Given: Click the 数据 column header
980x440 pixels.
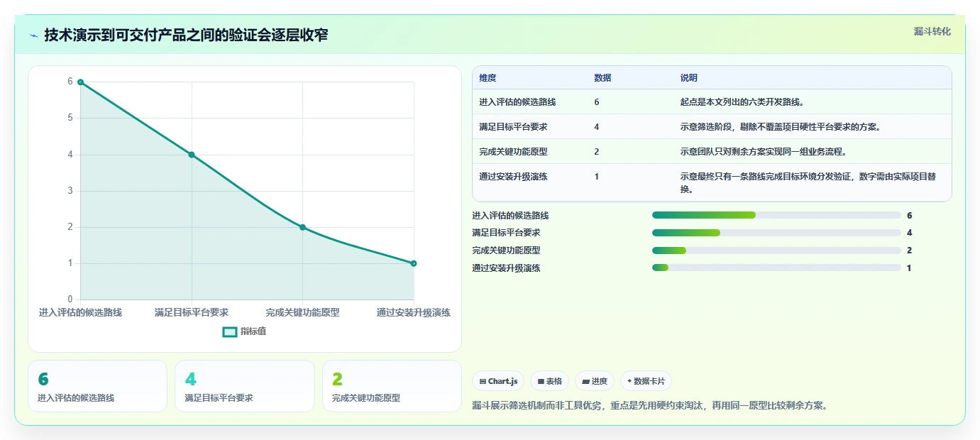Looking at the screenshot, I should click(602, 77).
